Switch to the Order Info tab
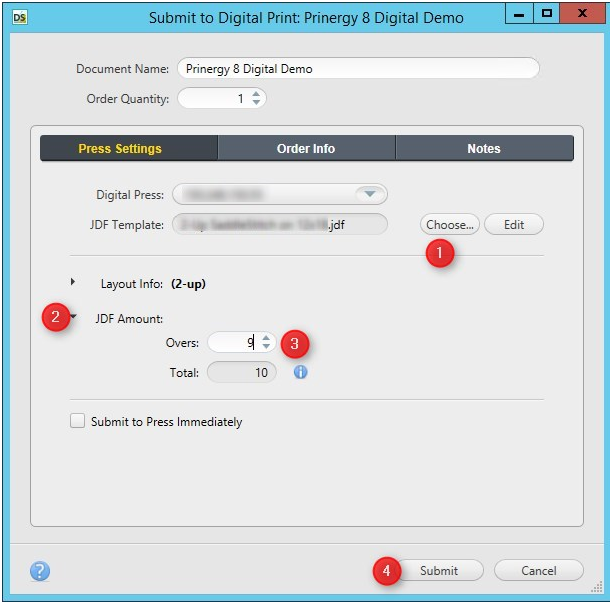Image resolution: width=612 pixels, height=604 pixels. [306, 148]
